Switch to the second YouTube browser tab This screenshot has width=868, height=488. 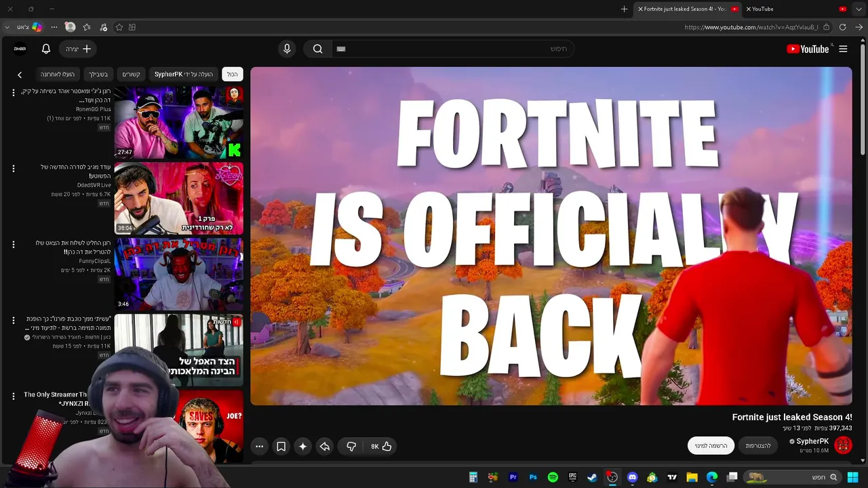(795, 9)
